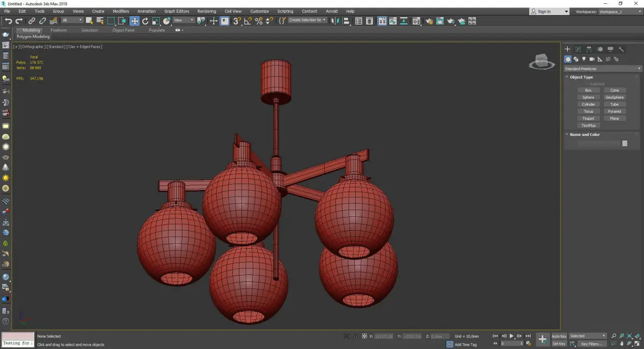Viewport: 644px width, 349px height.
Task: Open the Utilities wrench panel
Action: (621, 49)
